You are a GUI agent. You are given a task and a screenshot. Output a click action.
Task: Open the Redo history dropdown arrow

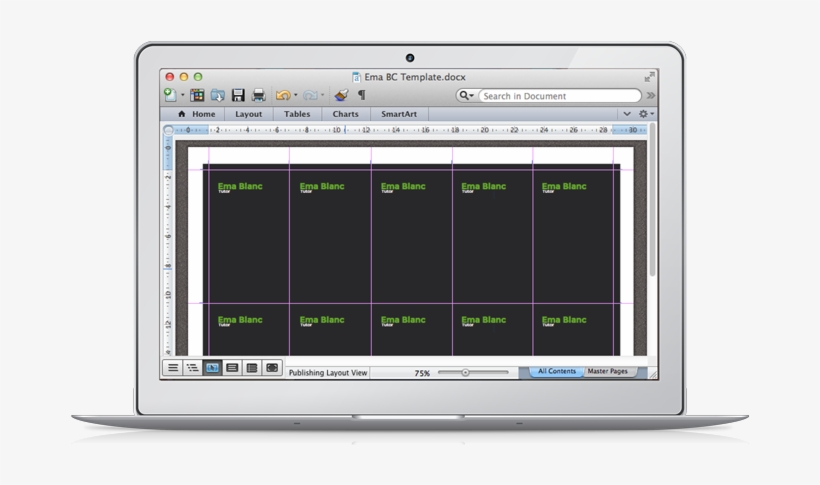(x=323, y=95)
